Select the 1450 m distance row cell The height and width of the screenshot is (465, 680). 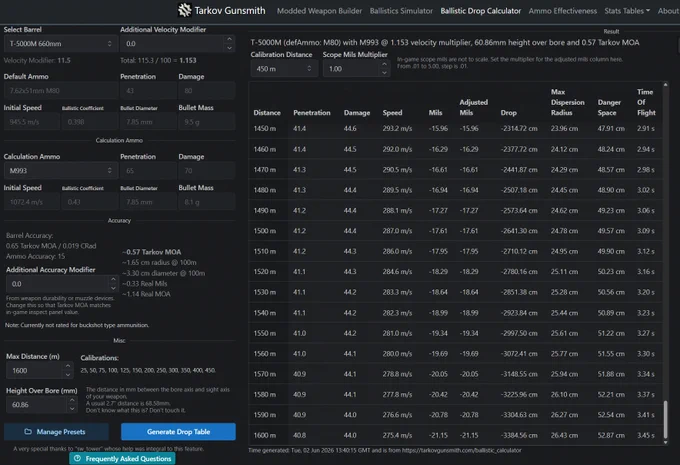click(265, 129)
